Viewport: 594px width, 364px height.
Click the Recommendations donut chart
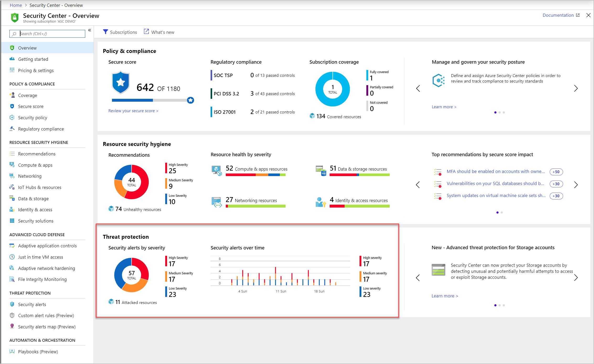click(x=131, y=182)
